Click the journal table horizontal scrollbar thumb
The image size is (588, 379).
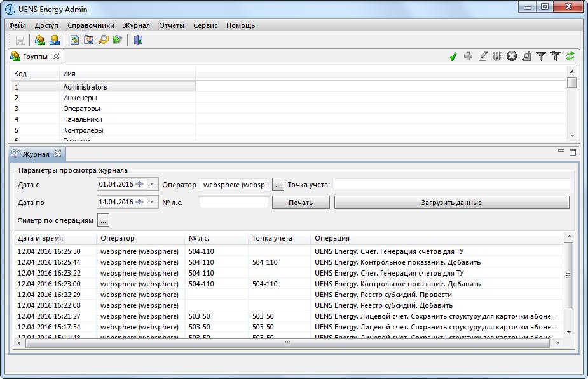[287, 343]
